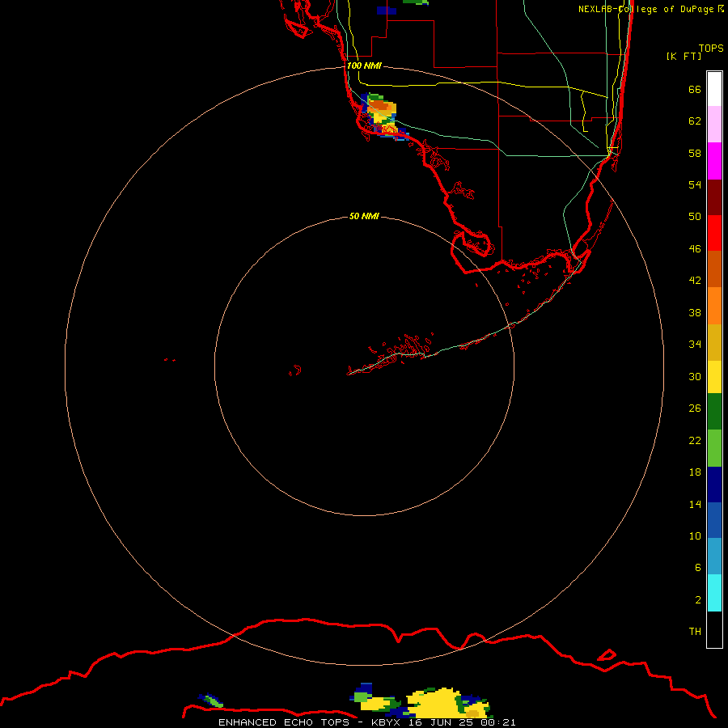Click the 22 legend value label

tap(695, 440)
